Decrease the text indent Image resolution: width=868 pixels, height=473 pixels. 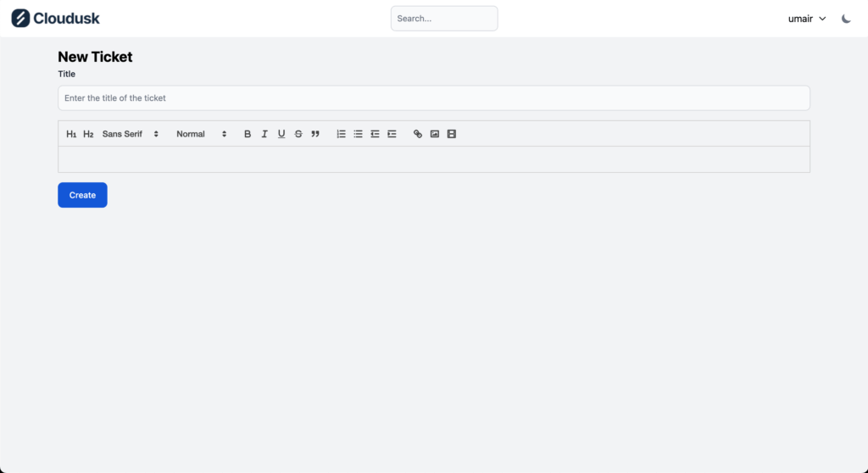(375, 134)
